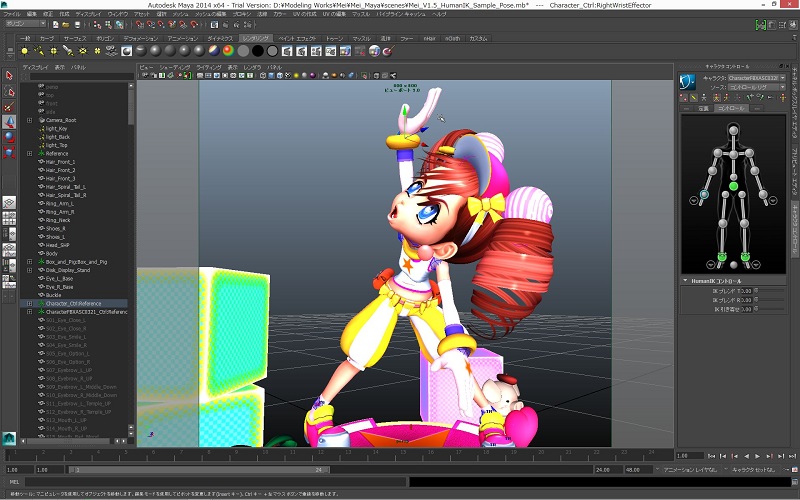
Task: Create a point light from the shelf
Action: pyautogui.click(x=53, y=51)
